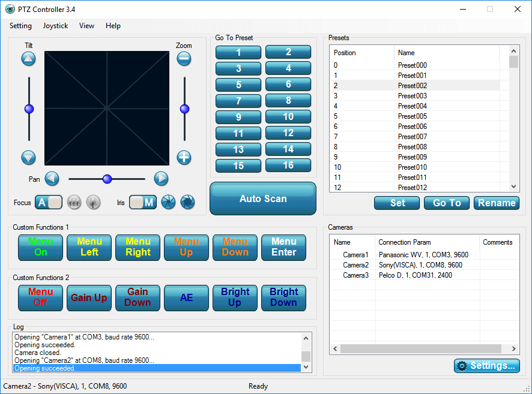The height and width of the screenshot is (394, 532).
Task: Click the Rename preset button
Action: [x=496, y=203]
